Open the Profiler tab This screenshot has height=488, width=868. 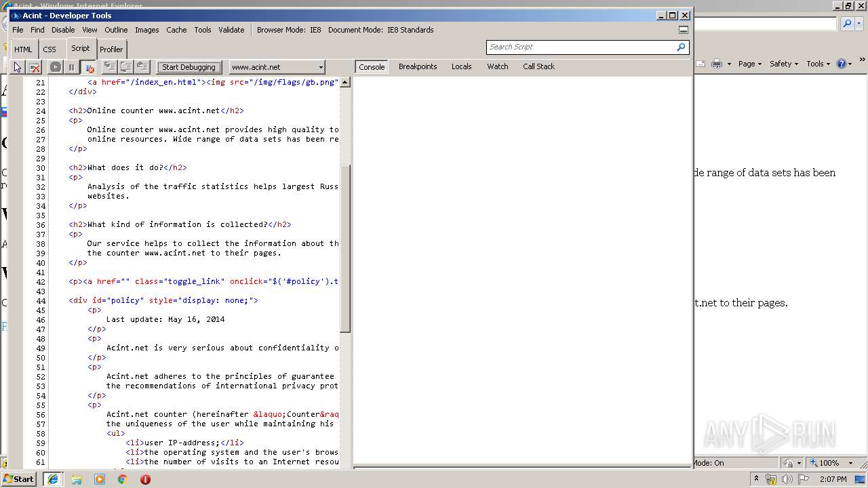click(111, 49)
